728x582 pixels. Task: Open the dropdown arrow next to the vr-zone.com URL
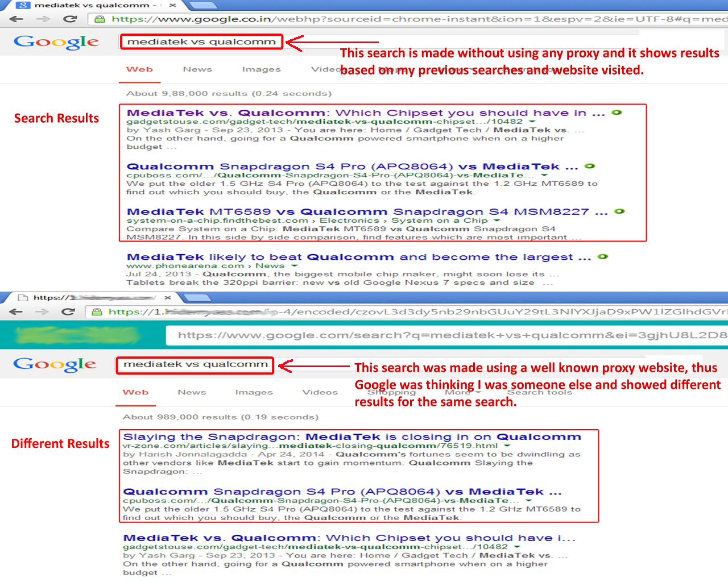coord(507,446)
